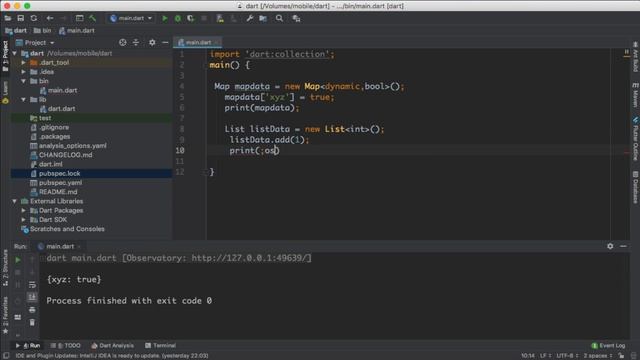Click the Save All toolbar icon
This screenshot has width=640, height=360.
pyautogui.click(x=21, y=18)
